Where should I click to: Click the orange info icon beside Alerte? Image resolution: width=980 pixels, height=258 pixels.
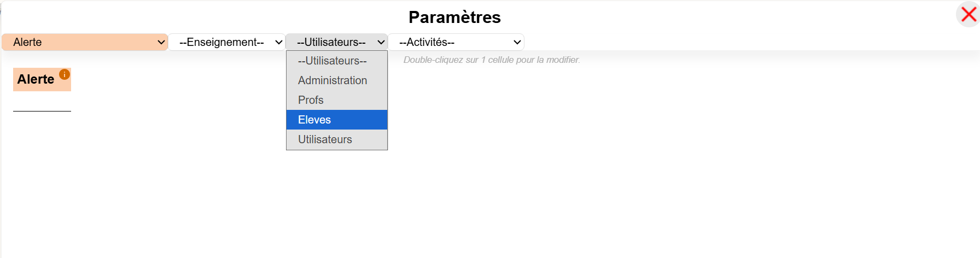(x=65, y=74)
